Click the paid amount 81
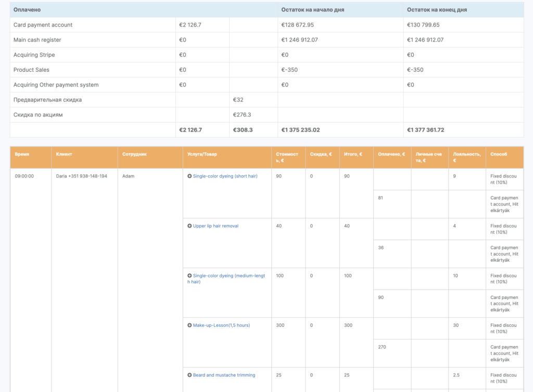Image resolution: width=533 pixels, height=392 pixels. (x=380, y=198)
